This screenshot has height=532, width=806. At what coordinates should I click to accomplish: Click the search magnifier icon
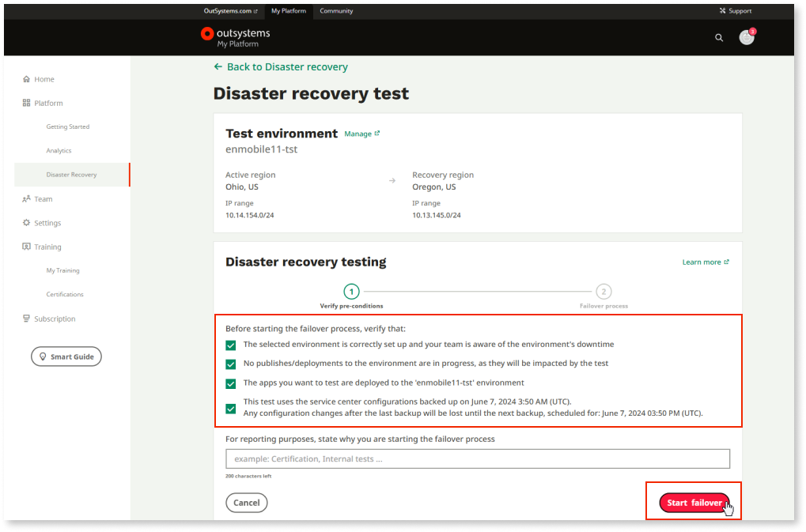(718, 37)
